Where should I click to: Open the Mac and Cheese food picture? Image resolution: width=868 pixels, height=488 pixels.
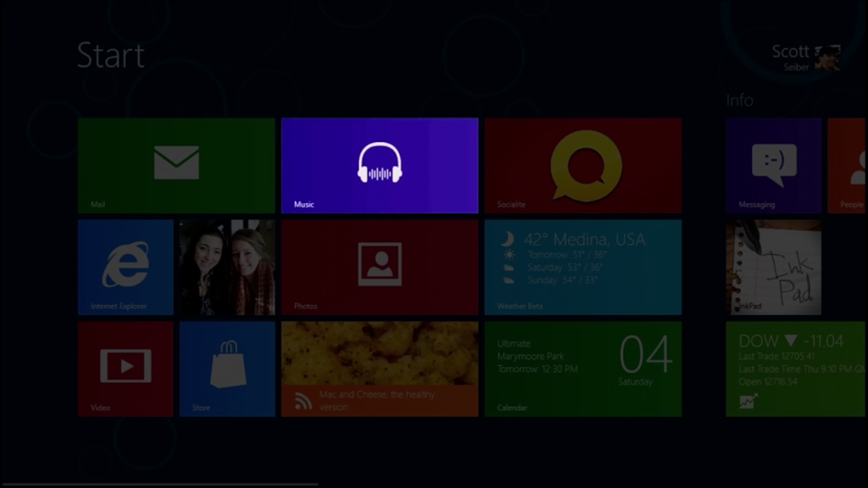pos(380,353)
